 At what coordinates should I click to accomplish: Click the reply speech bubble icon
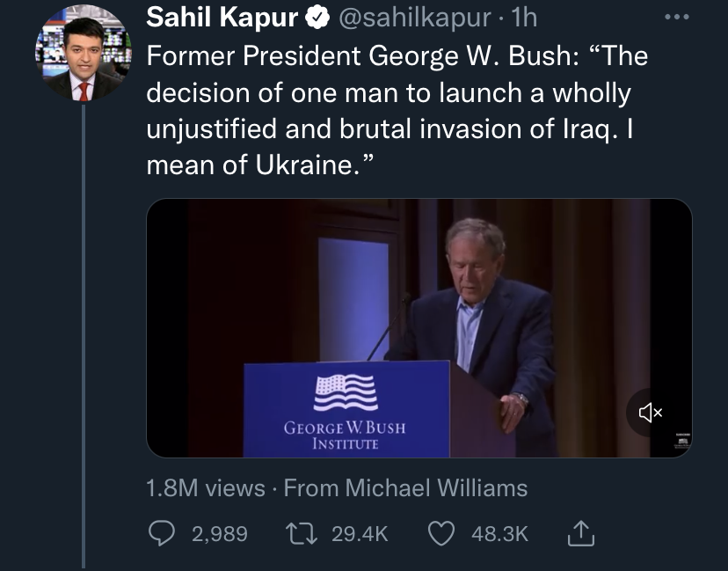tap(160, 533)
